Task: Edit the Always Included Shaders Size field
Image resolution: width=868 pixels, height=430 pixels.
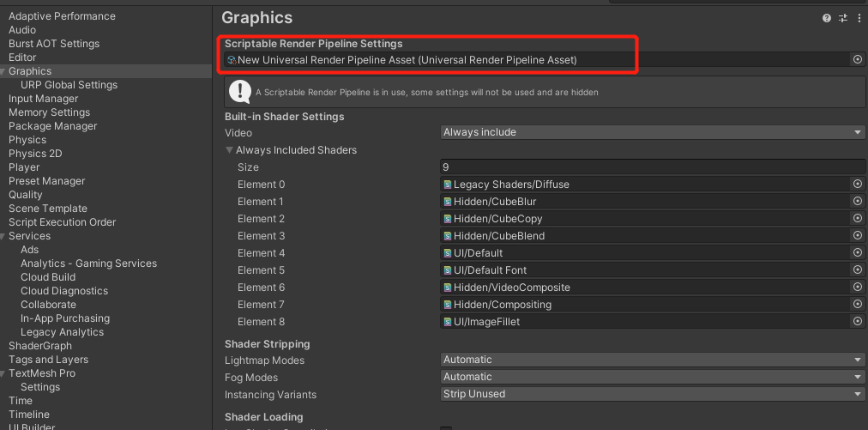Action: click(653, 167)
